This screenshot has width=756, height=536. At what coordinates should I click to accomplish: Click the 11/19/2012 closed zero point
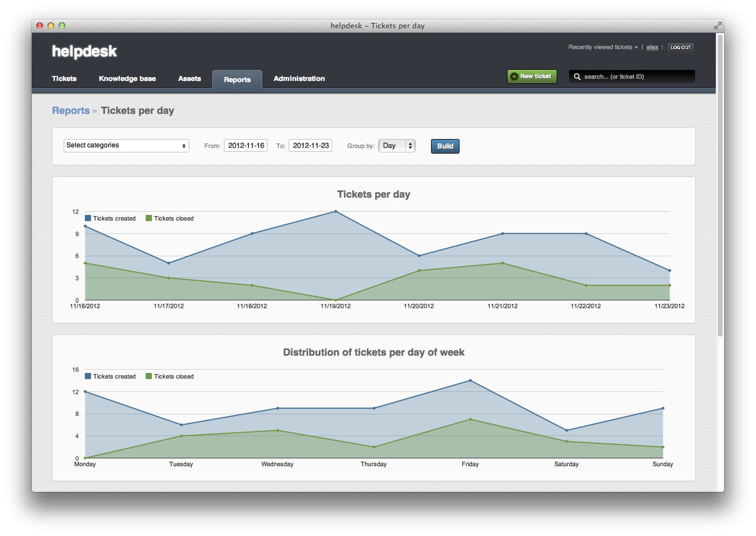click(336, 300)
